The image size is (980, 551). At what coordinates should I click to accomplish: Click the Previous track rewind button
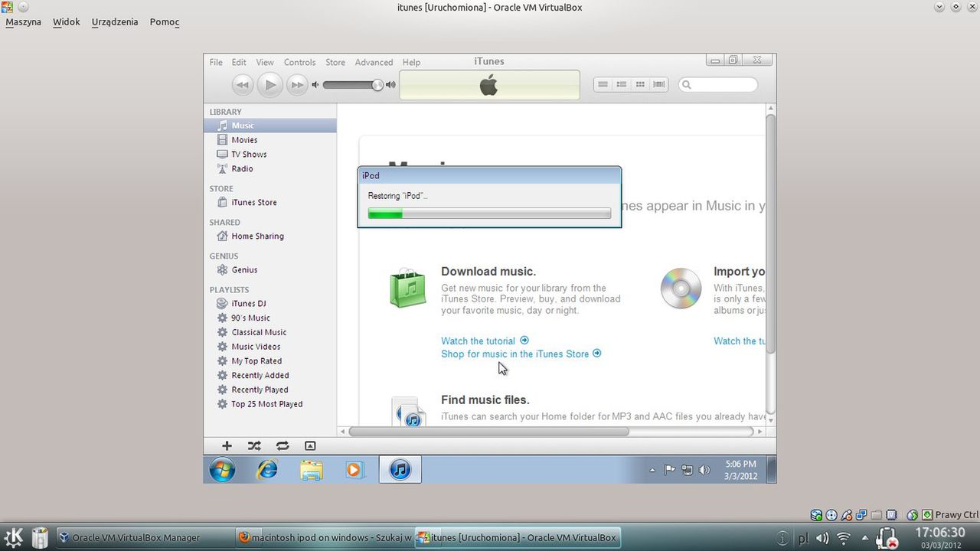pos(243,85)
